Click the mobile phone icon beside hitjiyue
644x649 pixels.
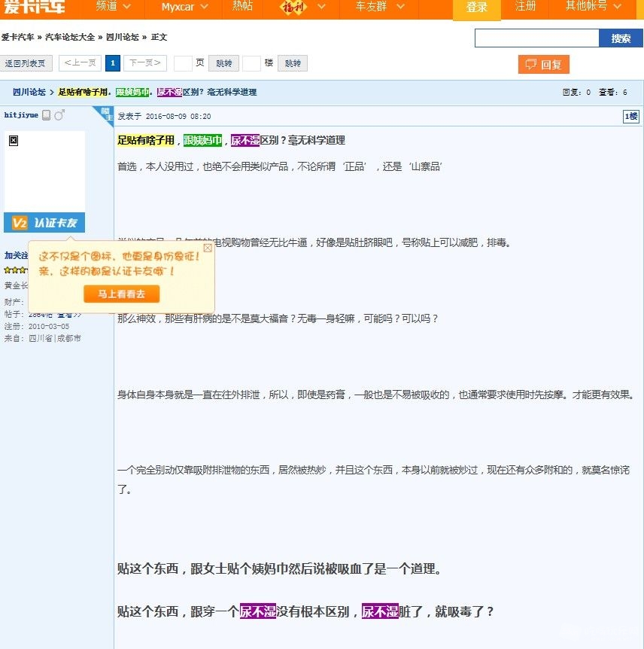click(47, 115)
